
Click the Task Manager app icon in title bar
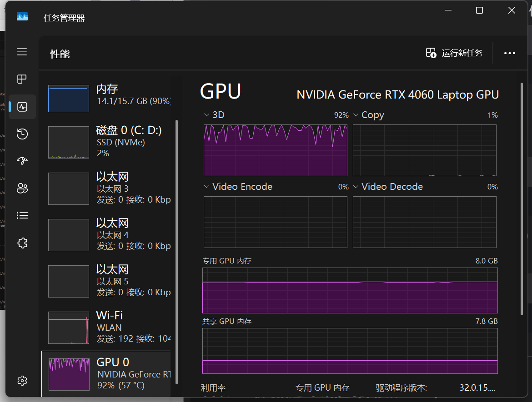(22, 17)
